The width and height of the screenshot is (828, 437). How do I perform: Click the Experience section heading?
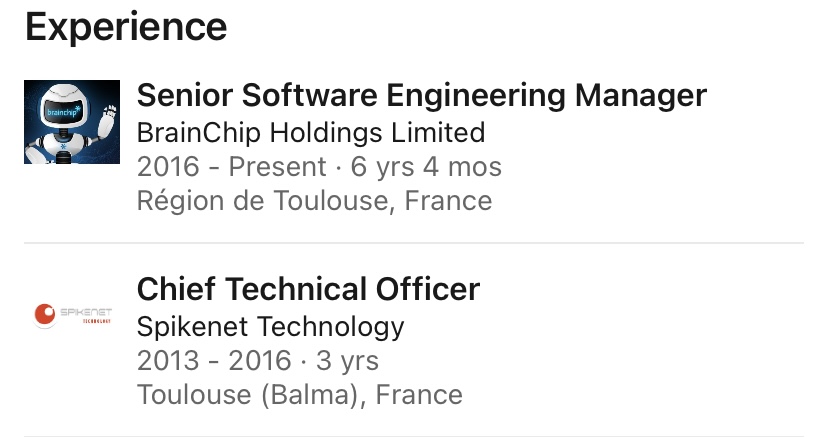click(126, 27)
